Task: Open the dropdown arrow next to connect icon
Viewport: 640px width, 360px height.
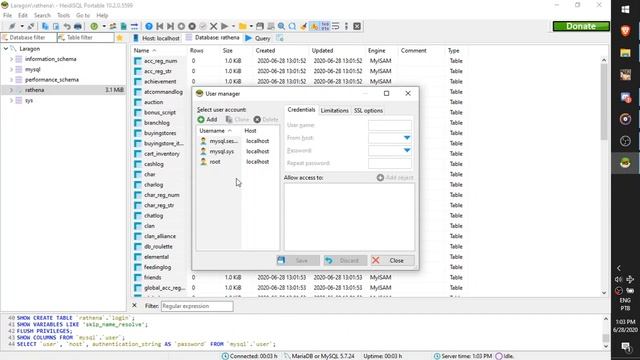Action: (22, 27)
